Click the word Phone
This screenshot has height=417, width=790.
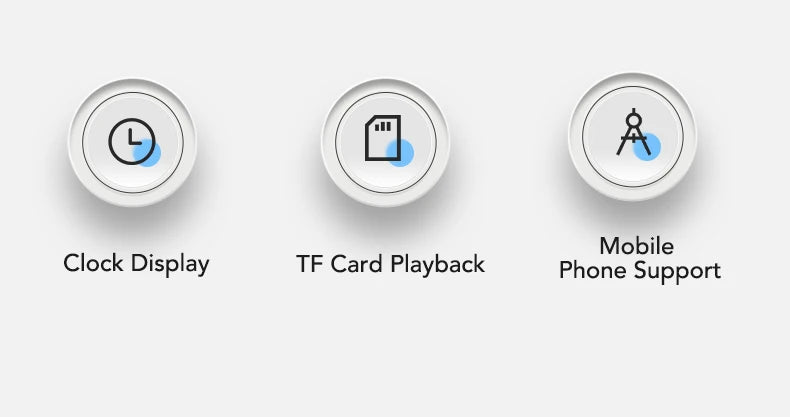point(592,270)
